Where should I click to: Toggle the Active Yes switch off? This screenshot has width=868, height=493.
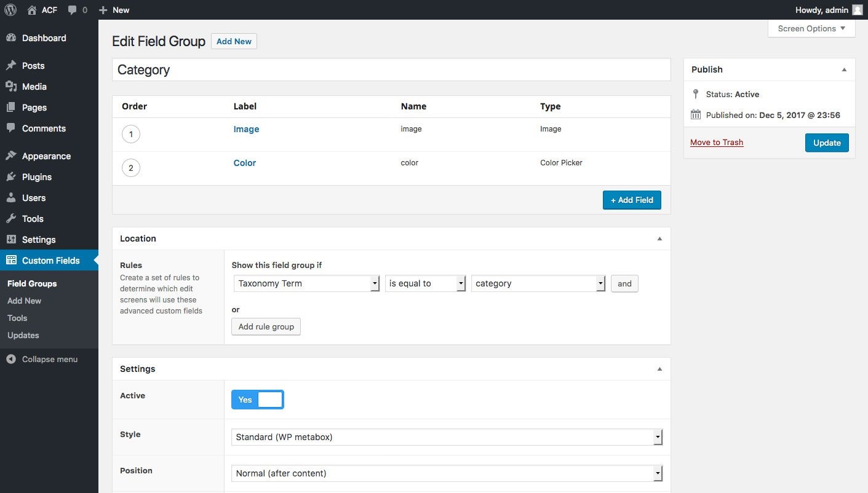258,400
